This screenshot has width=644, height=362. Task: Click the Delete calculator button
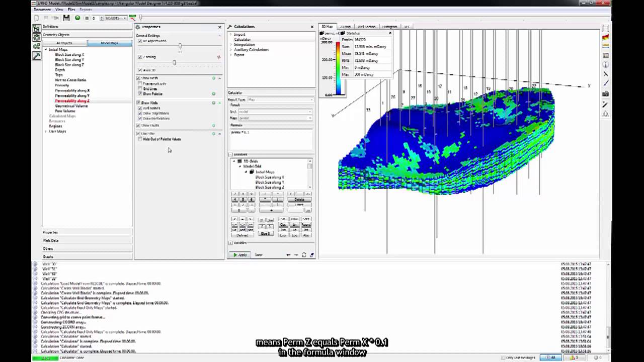[299, 200]
